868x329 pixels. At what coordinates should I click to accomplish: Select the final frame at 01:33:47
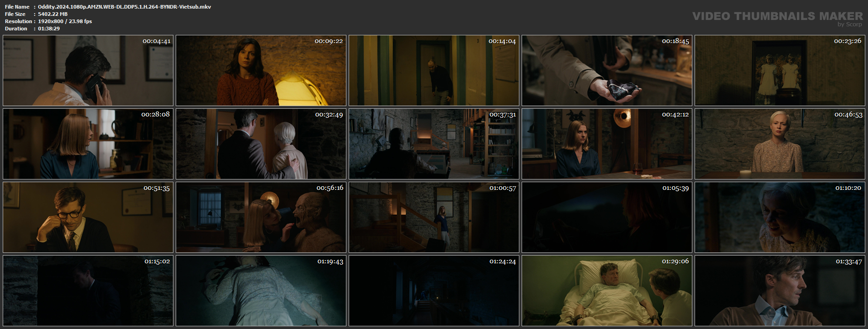[780, 291]
